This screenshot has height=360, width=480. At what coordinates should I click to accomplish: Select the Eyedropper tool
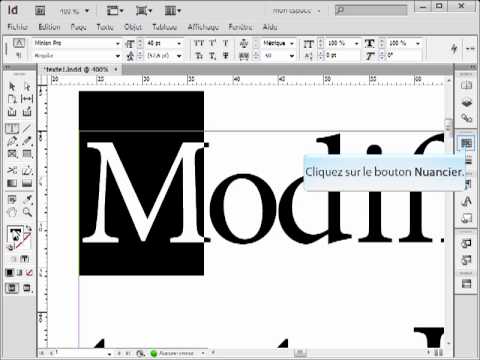click(x=27, y=200)
